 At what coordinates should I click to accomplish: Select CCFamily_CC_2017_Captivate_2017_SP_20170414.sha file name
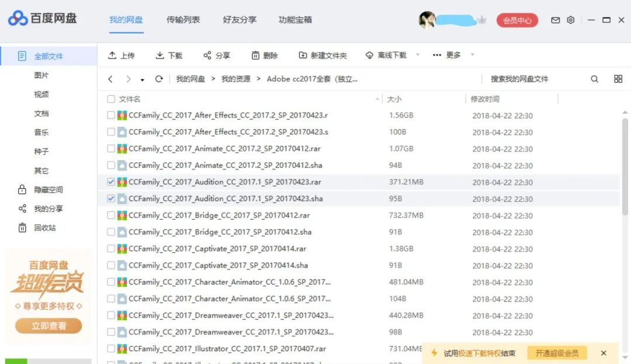[218, 265]
